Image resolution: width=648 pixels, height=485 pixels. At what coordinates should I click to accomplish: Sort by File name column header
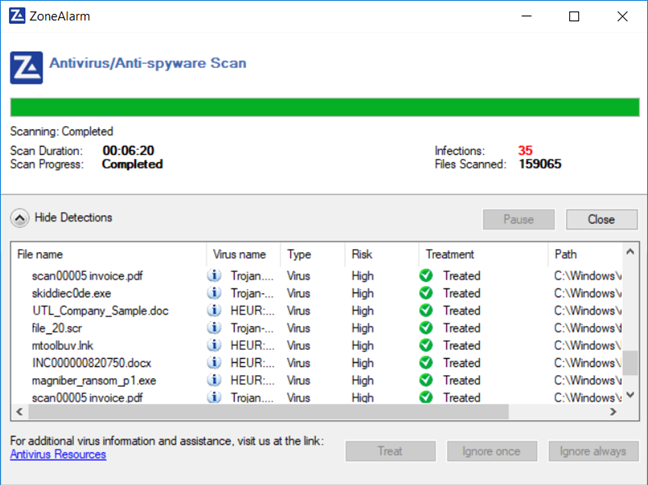click(108, 254)
